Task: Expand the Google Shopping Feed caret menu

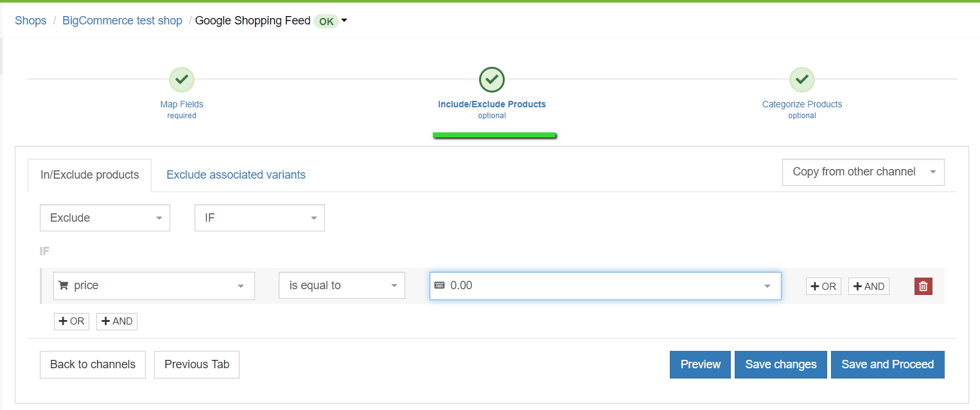Action: tap(344, 21)
